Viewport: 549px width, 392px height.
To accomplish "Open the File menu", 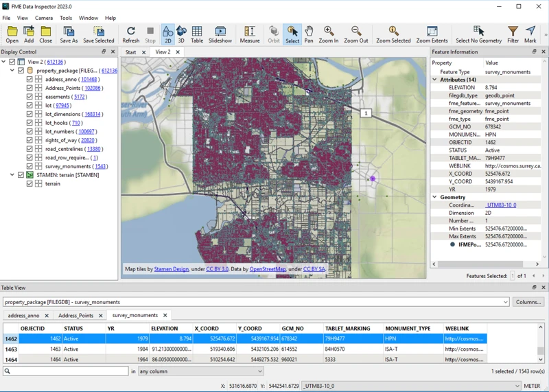I will pos(6,18).
